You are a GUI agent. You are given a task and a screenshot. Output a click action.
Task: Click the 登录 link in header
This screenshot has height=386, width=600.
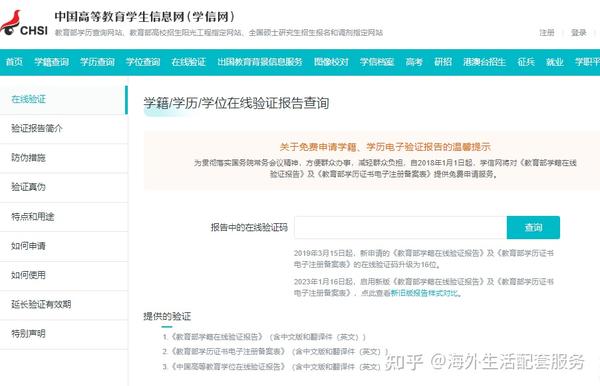coord(579,33)
